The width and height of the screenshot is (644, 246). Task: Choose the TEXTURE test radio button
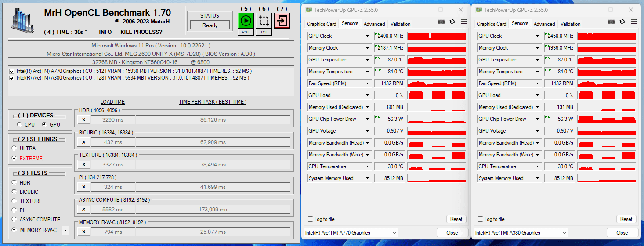(14, 201)
